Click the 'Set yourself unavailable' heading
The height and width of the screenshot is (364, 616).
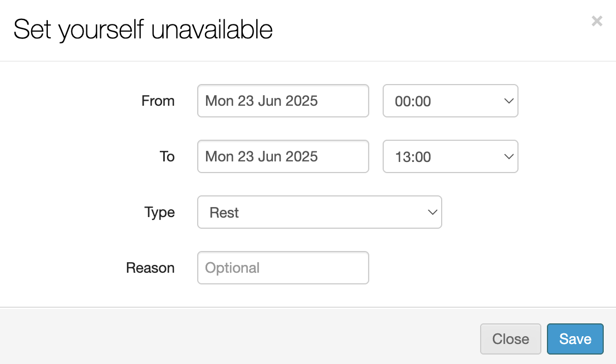pyautogui.click(x=143, y=29)
